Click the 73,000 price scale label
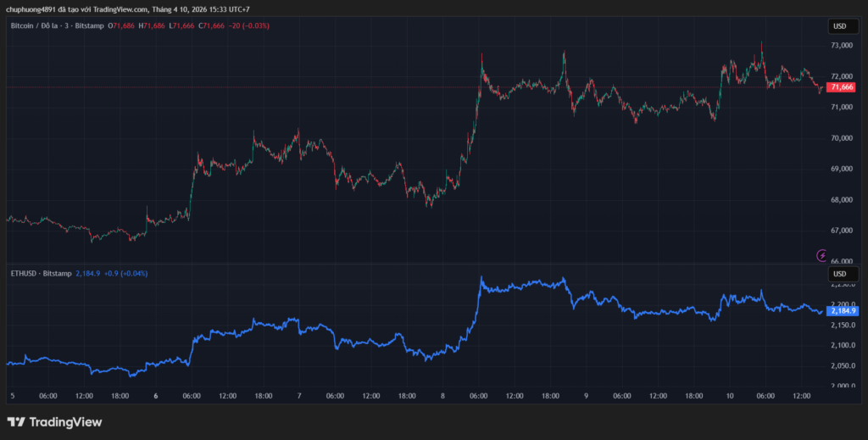Image resolution: width=868 pixels, height=440 pixels. [x=841, y=45]
